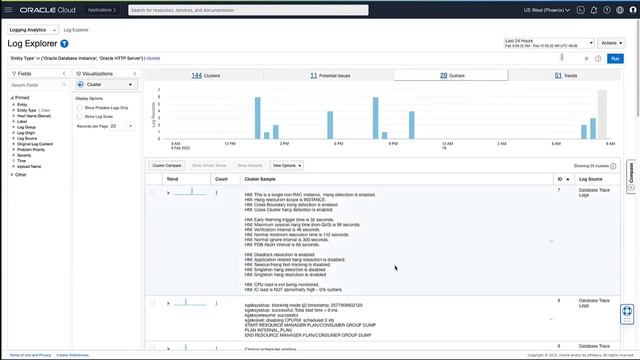Change Records per Page dropdown
The height and width of the screenshot is (360, 640).
pos(122,126)
